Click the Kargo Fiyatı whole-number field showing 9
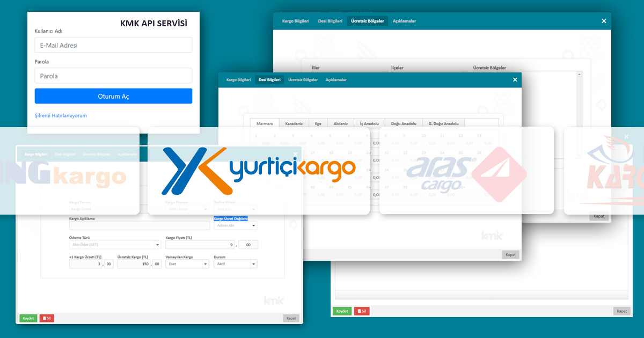This screenshot has width=644, height=338. pos(200,245)
